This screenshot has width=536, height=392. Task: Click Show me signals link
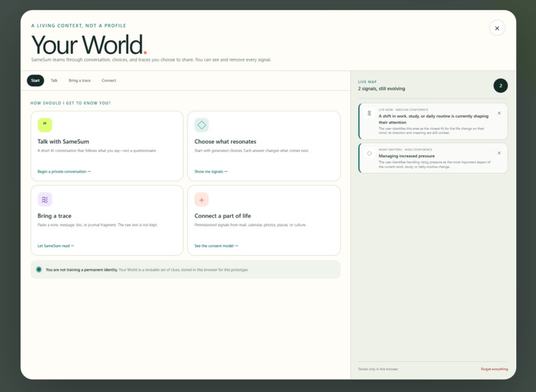(x=211, y=172)
